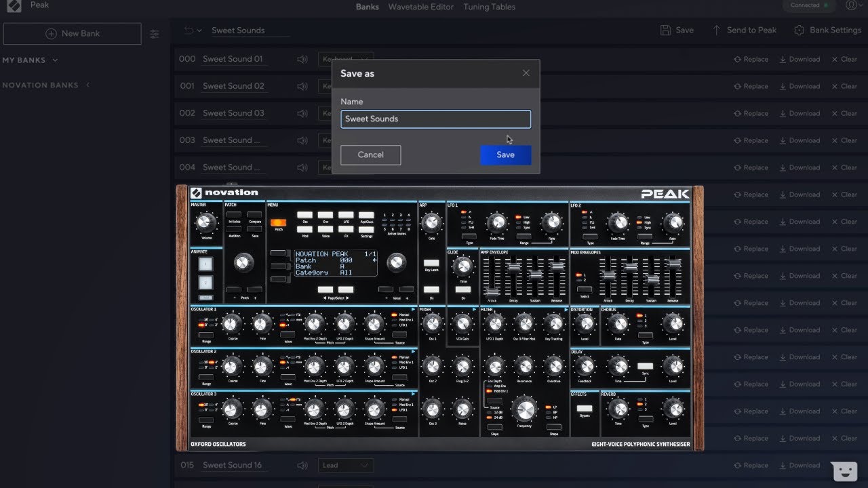Viewport: 868px width, 488px height.
Task: Download the Sweet Sound 03 patch
Action: [x=800, y=114]
